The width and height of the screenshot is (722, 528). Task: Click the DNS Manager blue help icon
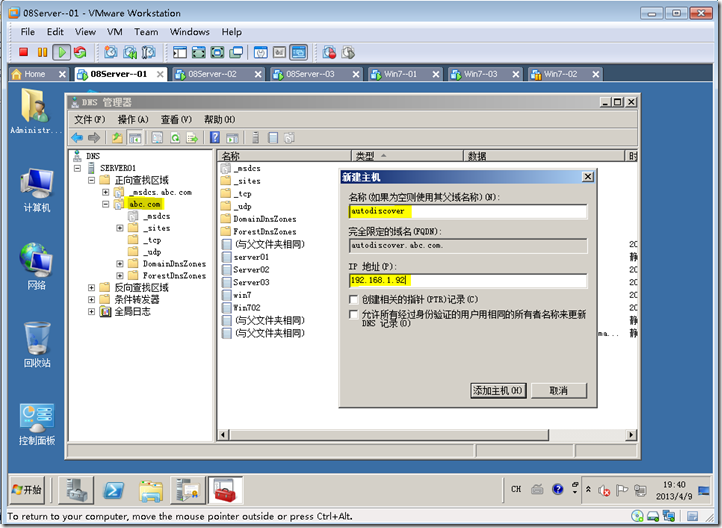[215, 137]
